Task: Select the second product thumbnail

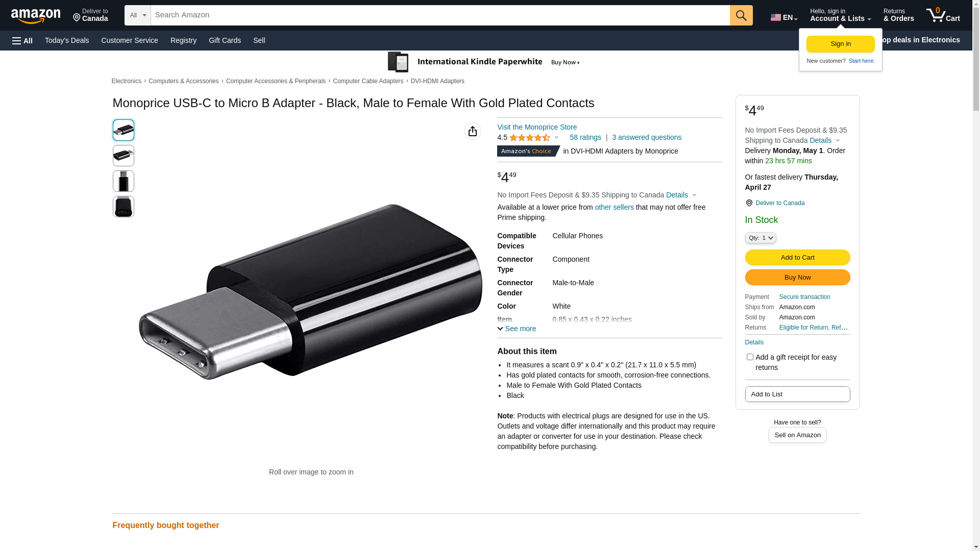Action: coord(124,156)
